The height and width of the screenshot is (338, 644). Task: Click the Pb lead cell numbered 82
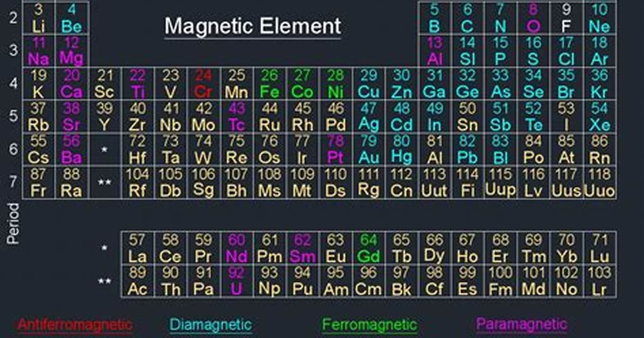coord(467,150)
